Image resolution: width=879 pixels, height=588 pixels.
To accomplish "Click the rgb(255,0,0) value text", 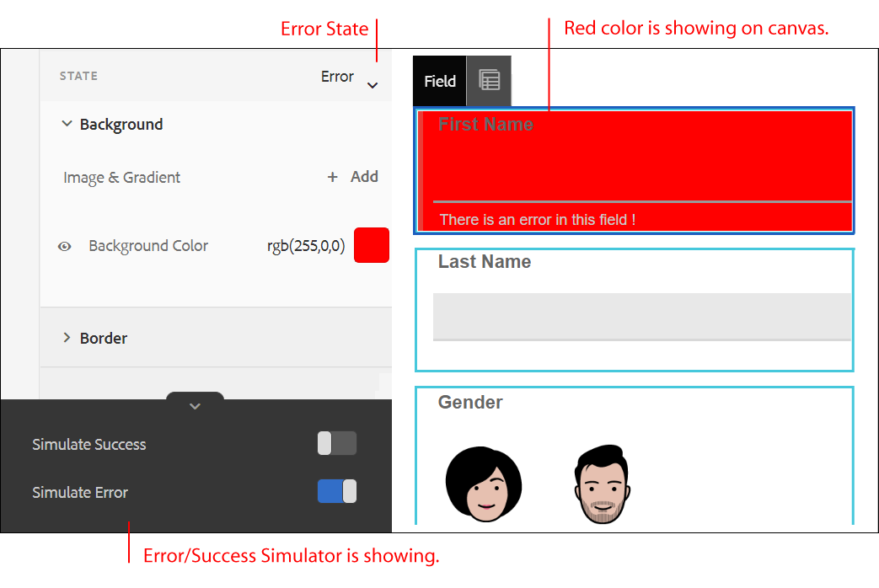I will (x=306, y=246).
